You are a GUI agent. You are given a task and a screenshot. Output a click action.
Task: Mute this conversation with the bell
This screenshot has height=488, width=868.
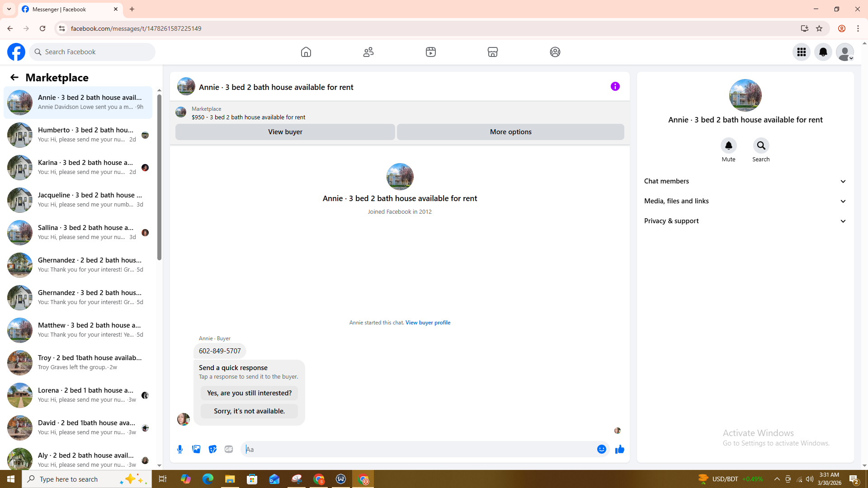728,146
